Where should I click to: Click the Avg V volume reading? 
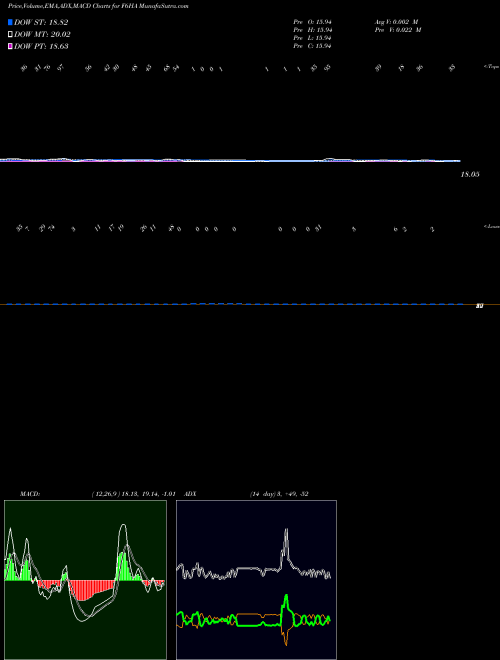coord(396,21)
